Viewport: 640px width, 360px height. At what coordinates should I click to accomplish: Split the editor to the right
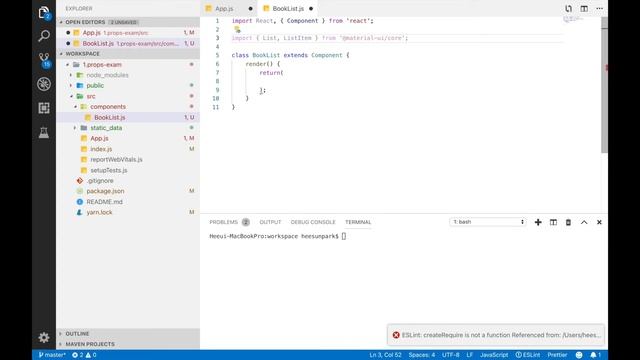click(x=584, y=9)
